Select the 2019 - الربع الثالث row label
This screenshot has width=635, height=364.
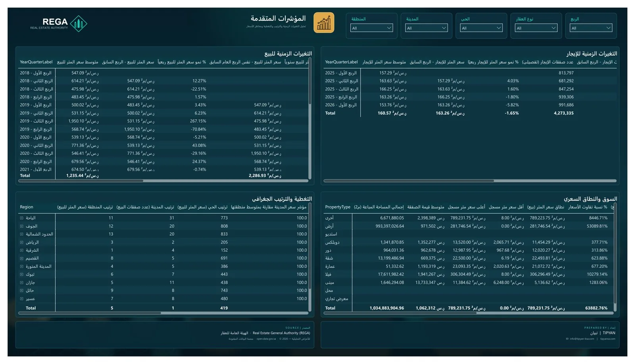[x=36, y=121]
